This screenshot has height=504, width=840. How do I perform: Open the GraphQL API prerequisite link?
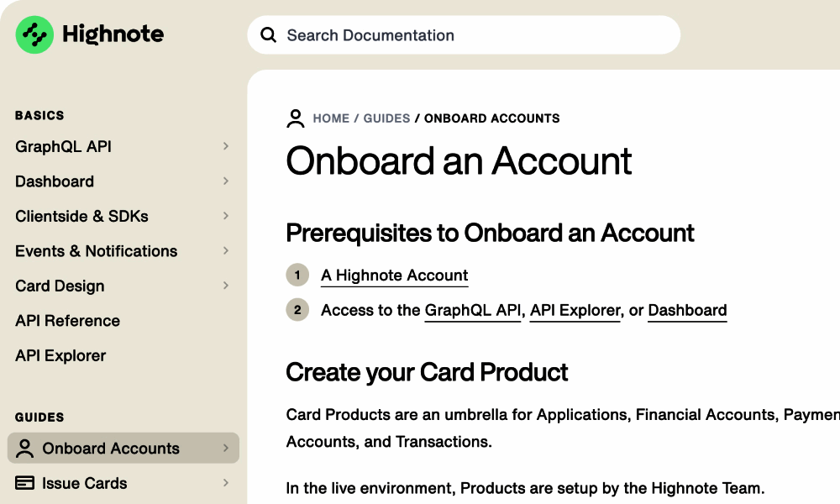473,310
